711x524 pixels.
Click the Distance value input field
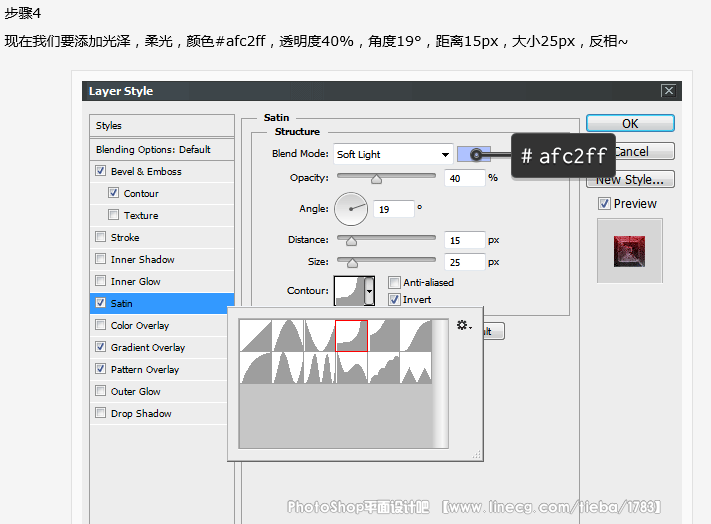(465, 240)
